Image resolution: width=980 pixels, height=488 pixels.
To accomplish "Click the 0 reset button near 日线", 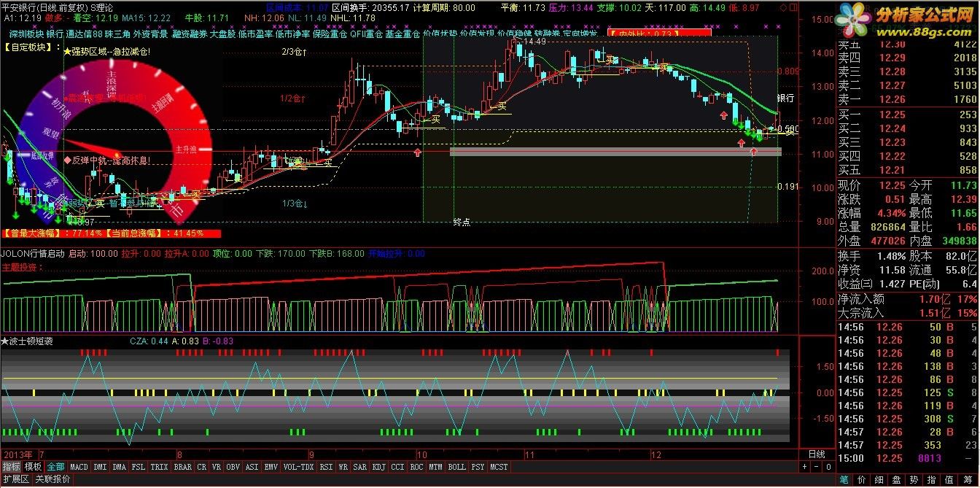I will point(828,467).
